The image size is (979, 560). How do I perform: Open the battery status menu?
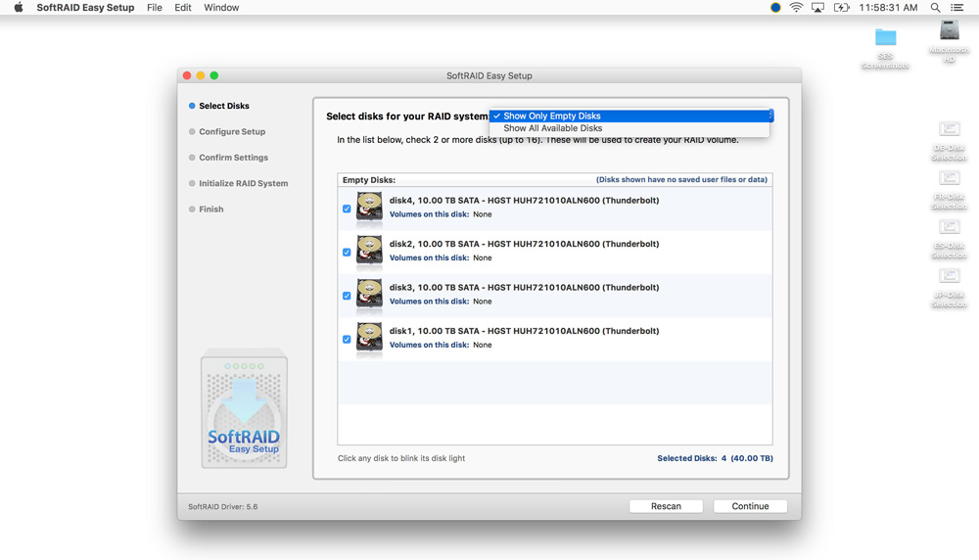point(842,8)
